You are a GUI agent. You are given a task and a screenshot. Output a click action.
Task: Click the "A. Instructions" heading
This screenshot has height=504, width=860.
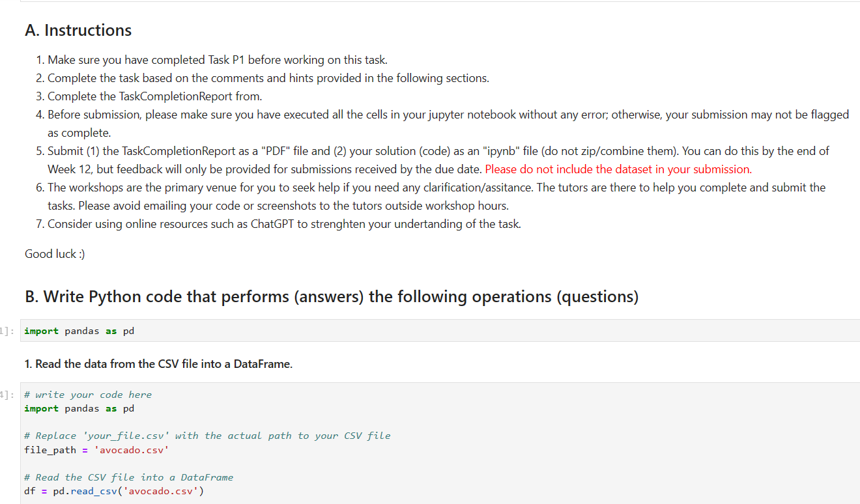pyautogui.click(x=78, y=31)
